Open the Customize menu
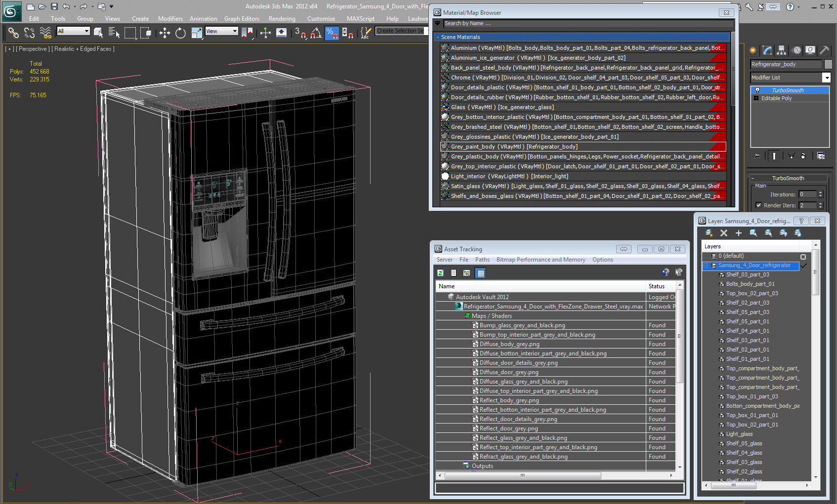The width and height of the screenshot is (837, 504). (321, 18)
